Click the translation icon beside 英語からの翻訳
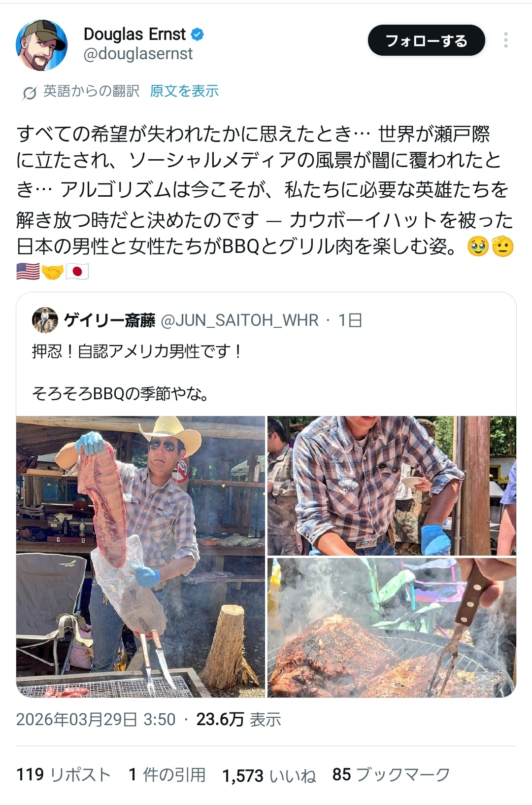Viewport: 532px width, 805px height. [30, 92]
